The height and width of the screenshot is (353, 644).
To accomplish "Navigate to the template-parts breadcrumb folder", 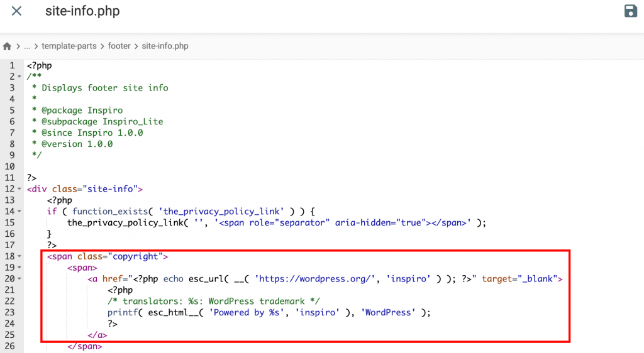I will (68, 46).
